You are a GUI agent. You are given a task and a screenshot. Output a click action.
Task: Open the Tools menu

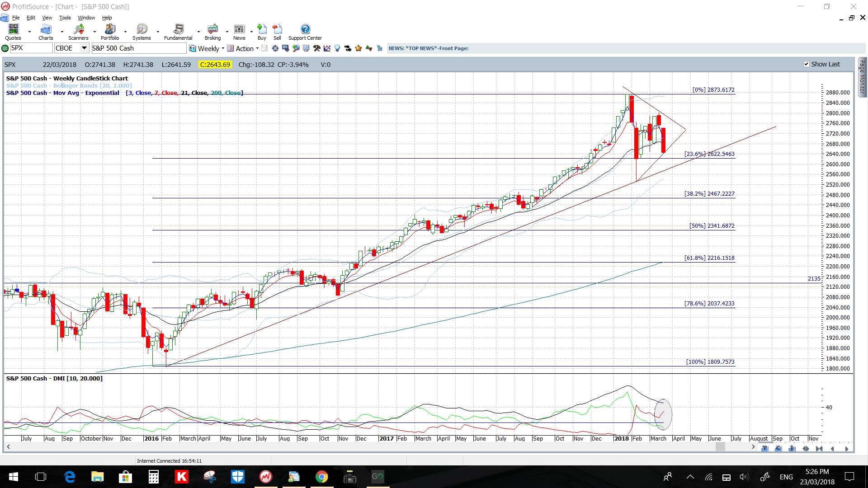[65, 18]
